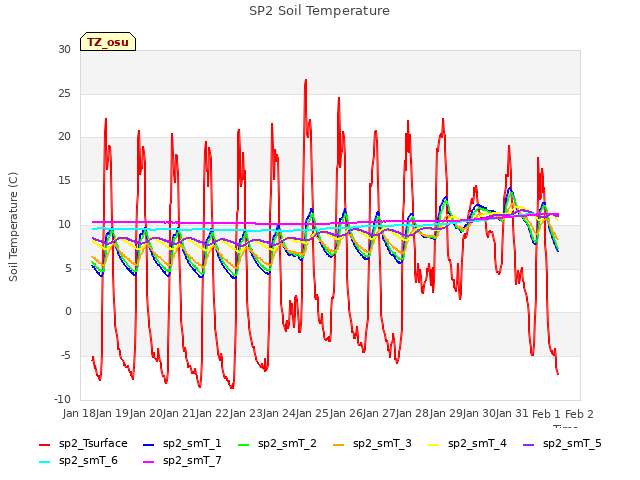Click the cyan sp2_smT_6 legend swatch
The image size is (640, 480).
coord(44,462)
